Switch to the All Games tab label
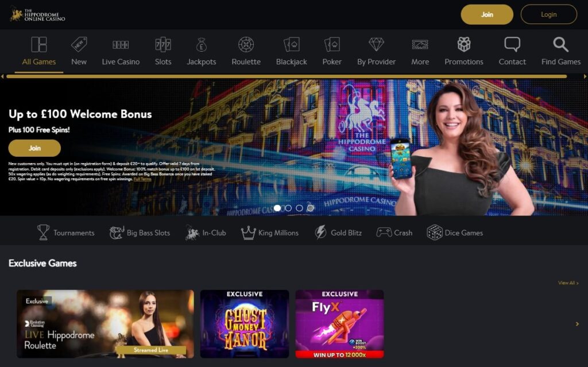The image size is (588, 367). coord(39,62)
